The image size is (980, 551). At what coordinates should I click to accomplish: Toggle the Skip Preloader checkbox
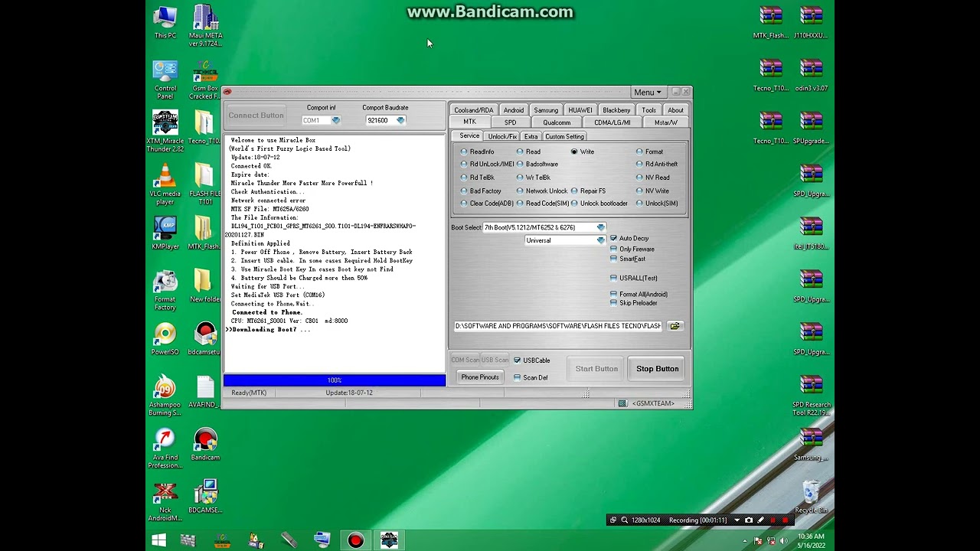click(x=634, y=303)
